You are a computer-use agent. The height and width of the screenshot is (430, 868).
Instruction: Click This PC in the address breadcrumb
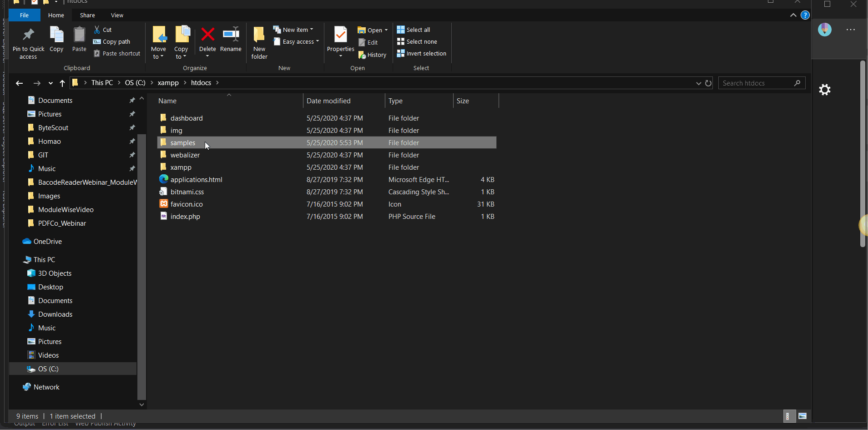coord(102,83)
